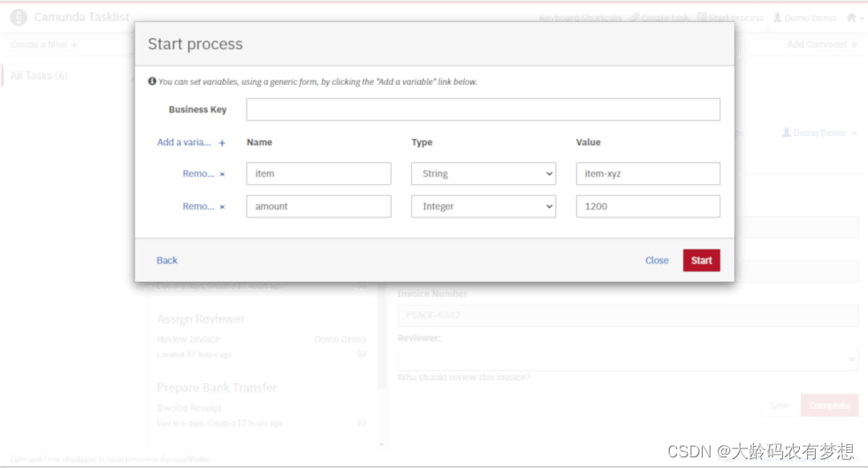Open Create task in the top menu

(x=659, y=18)
